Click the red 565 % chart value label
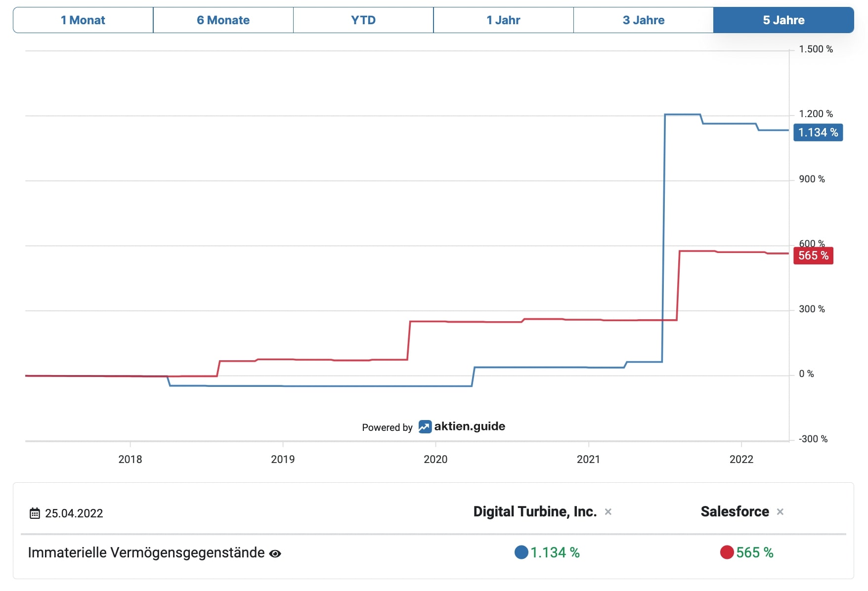The width and height of the screenshot is (868, 591). click(x=813, y=255)
